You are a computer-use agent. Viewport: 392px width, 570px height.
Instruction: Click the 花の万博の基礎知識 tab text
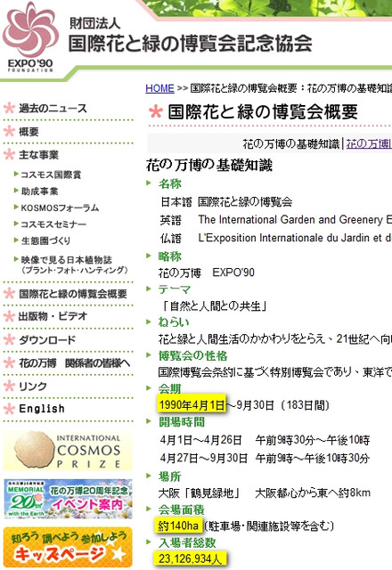tap(291, 144)
